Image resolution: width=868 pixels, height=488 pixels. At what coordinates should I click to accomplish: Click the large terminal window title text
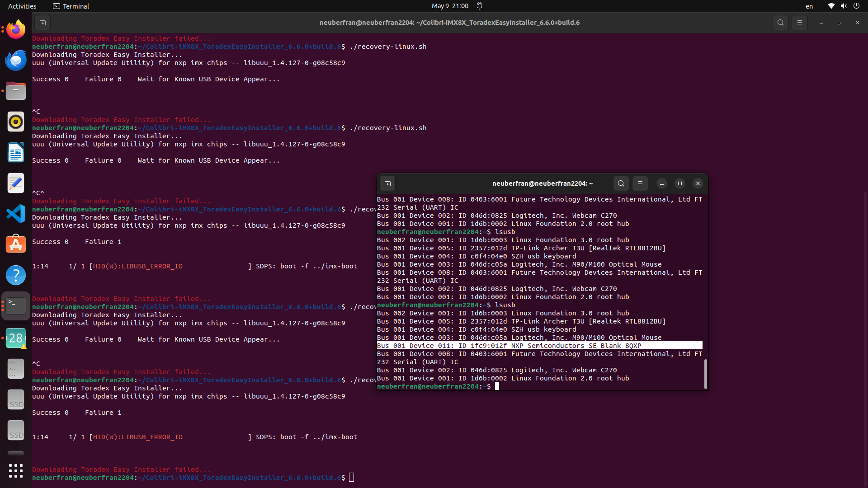449,23
